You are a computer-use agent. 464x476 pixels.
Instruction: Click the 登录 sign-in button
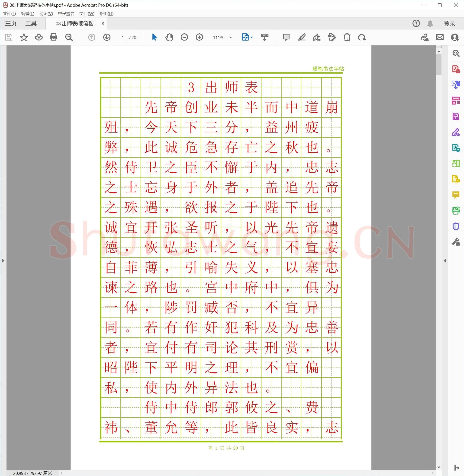449,23
